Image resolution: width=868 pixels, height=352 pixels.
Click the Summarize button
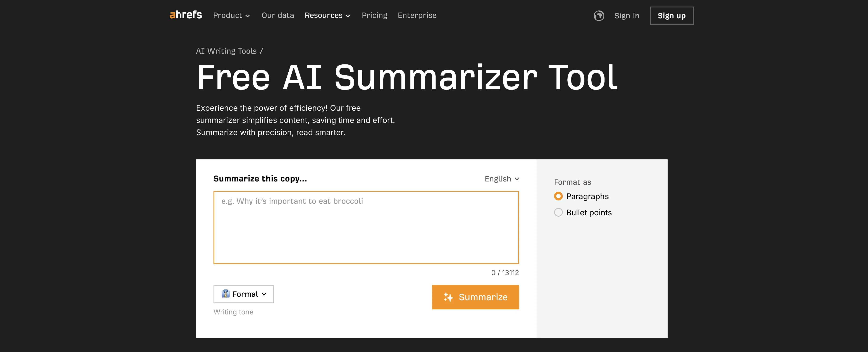[475, 297]
